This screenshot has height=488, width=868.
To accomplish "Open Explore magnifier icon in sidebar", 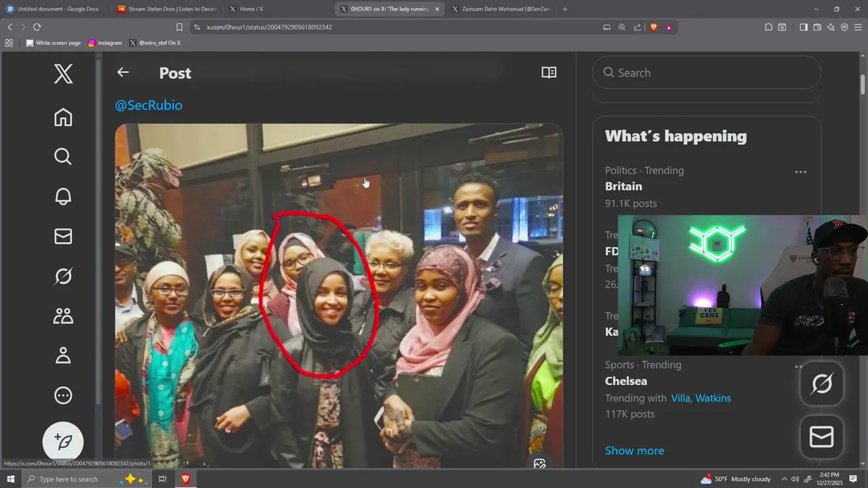I will 63,157.
